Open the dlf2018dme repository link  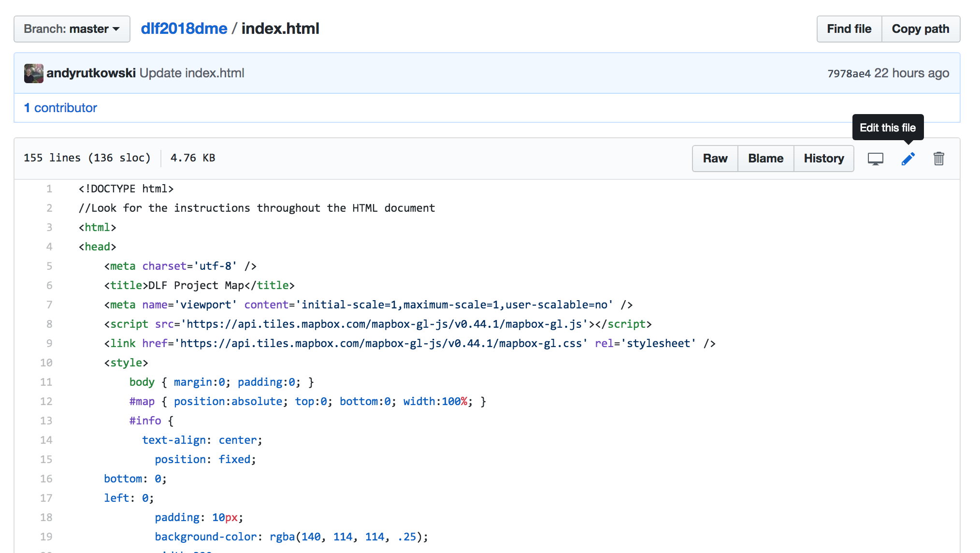pyautogui.click(x=184, y=29)
